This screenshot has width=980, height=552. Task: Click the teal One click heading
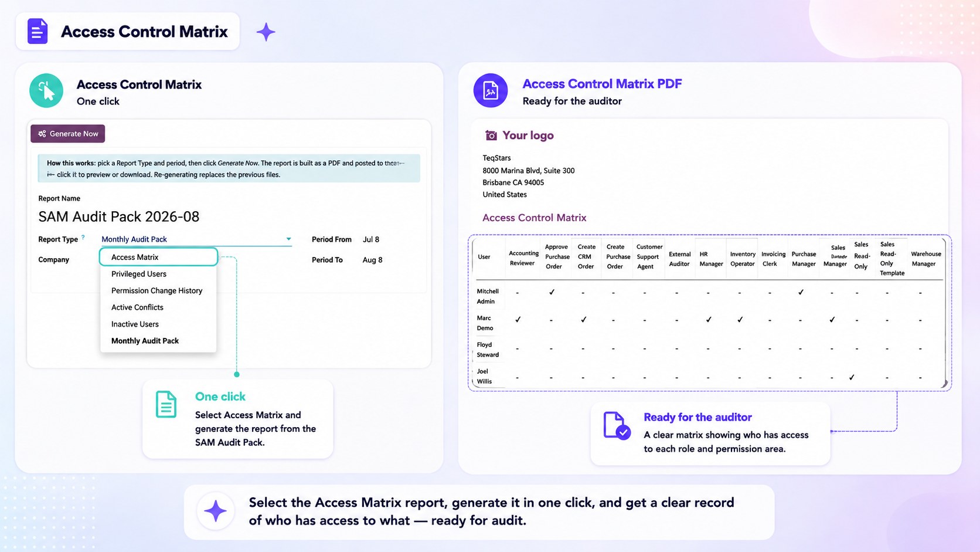click(x=220, y=397)
